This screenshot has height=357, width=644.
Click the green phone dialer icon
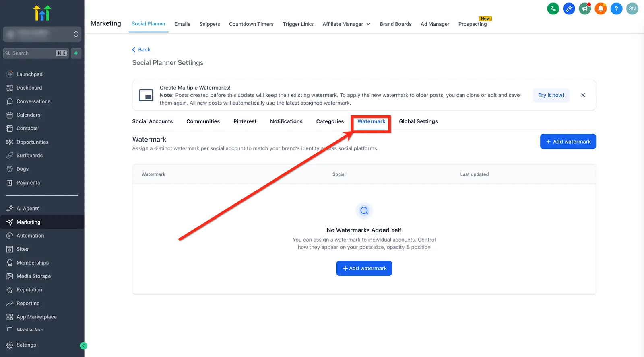pos(553,8)
